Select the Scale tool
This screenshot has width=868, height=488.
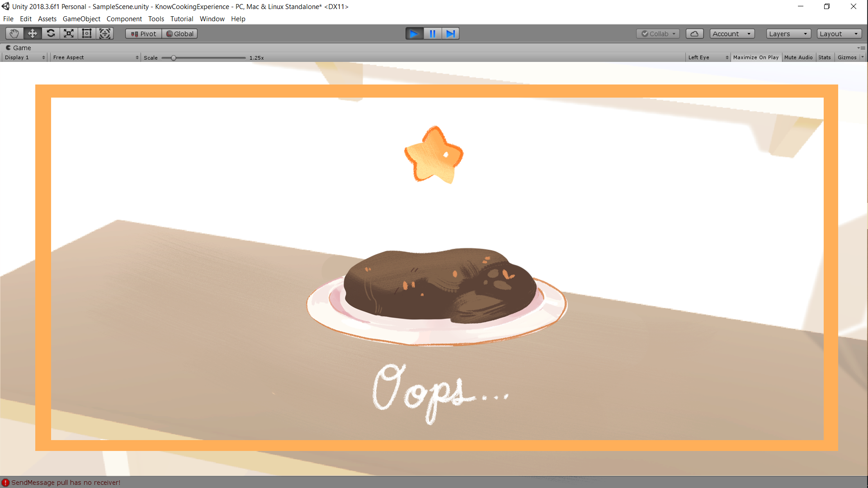[x=69, y=33]
